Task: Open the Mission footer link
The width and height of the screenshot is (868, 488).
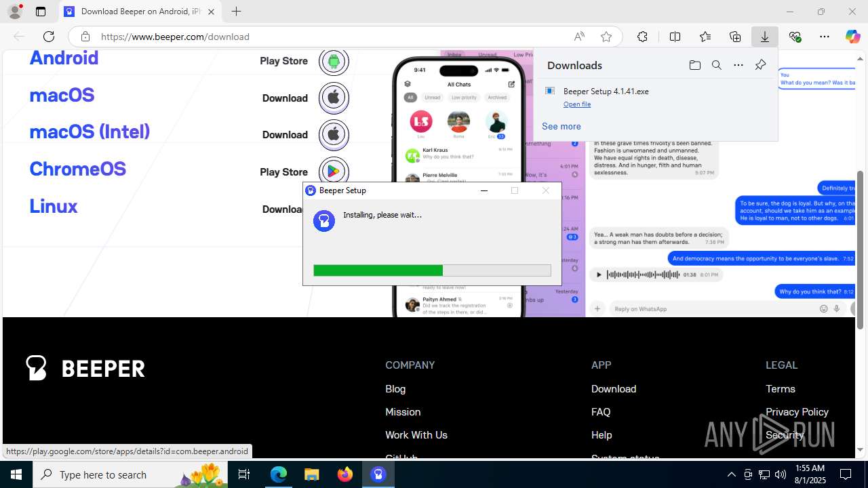Action: coord(403,411)
